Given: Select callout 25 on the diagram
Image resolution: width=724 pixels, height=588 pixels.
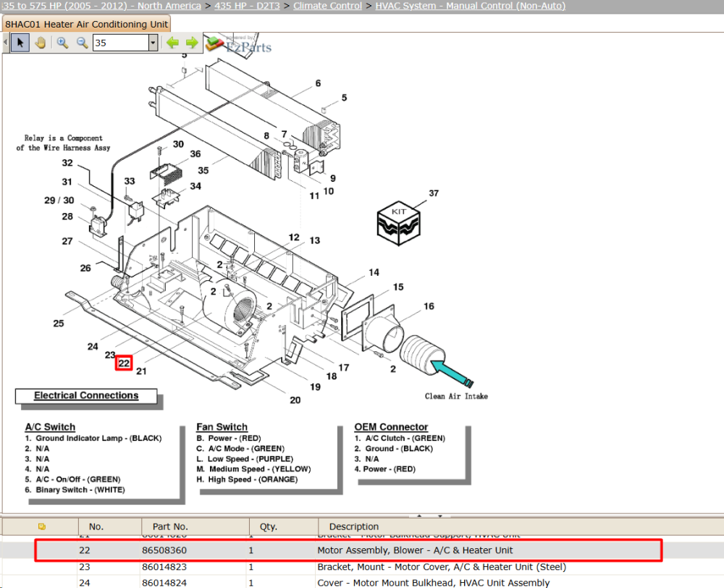Looking at the screenshot, I should (x=59, y=324).
